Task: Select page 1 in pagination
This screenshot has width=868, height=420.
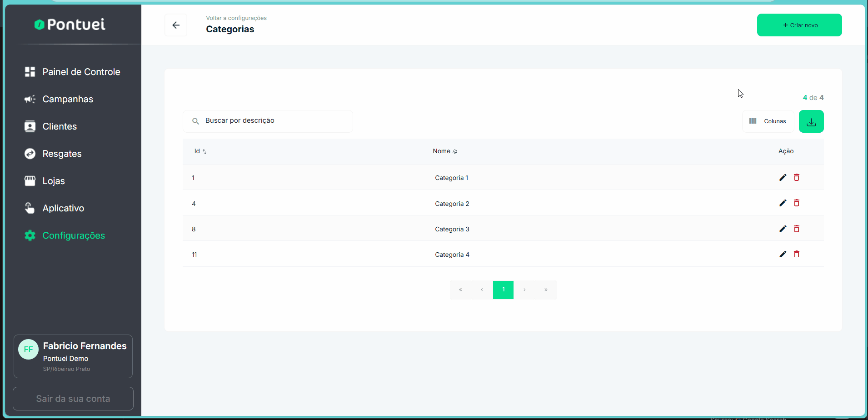Action: (x=503, y=290)
